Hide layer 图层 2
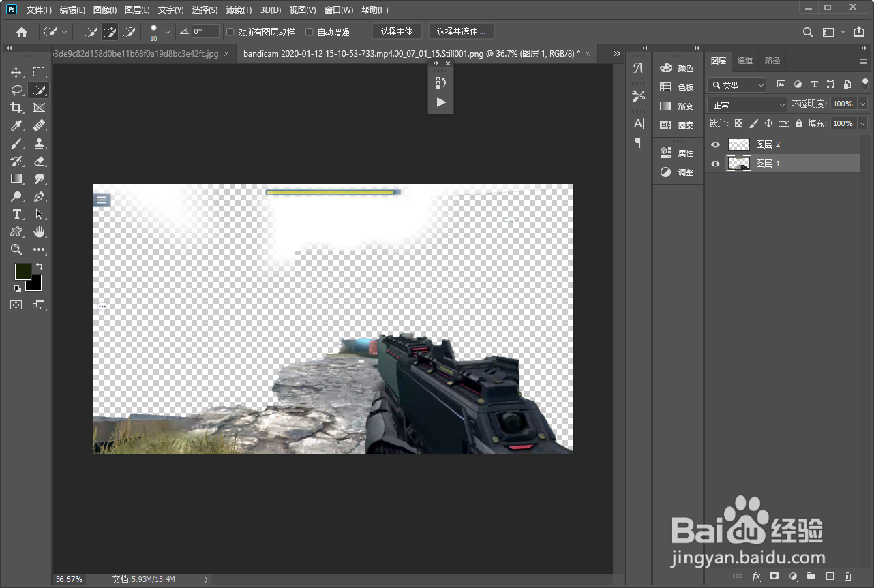 pyautogui.click(x=715, y=144)
